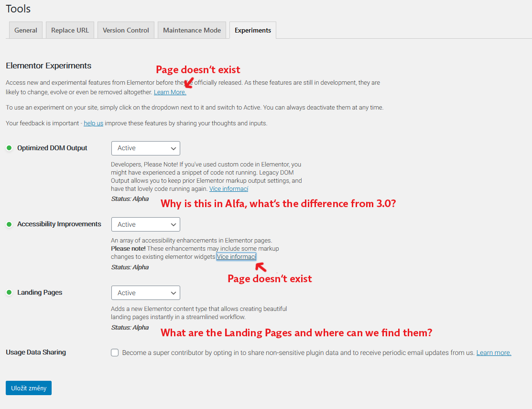
Task: Click the green status dot beside Optimized DOM Output
Action: [x=9, y=148]
